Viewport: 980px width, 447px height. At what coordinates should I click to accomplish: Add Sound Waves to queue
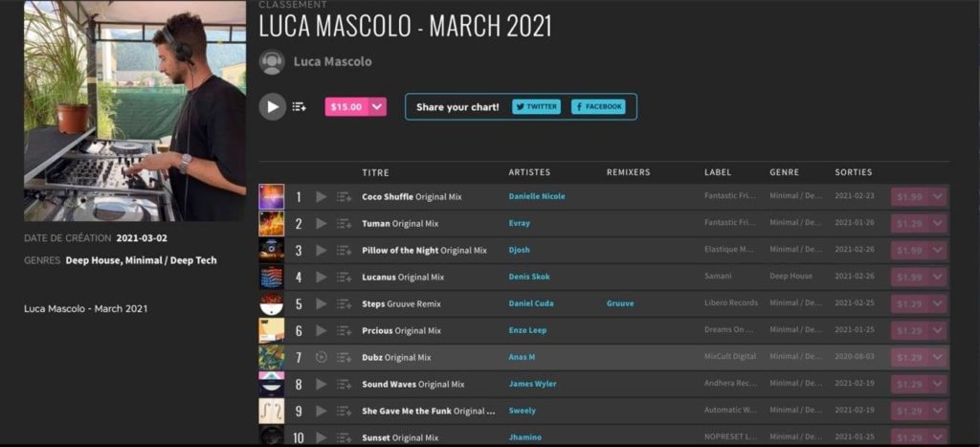click(344, 384)
